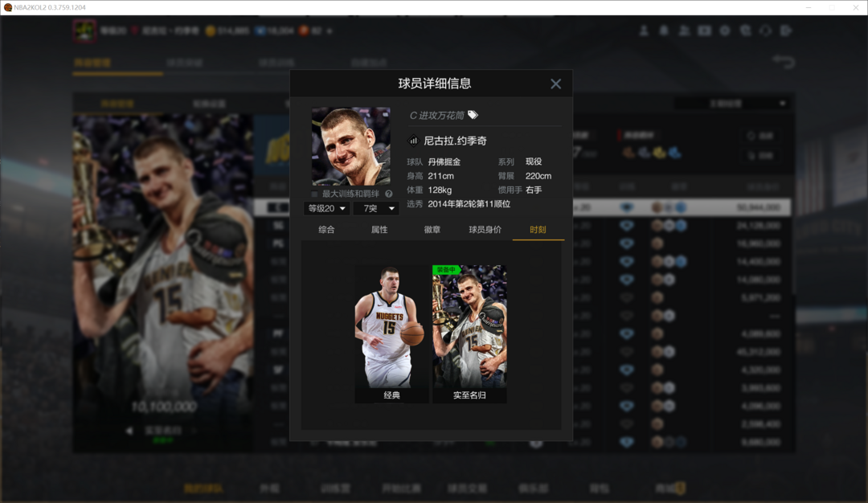Click the team logo avatar at top left
Screen dimensions: 868x503
(x=84, y=31)
